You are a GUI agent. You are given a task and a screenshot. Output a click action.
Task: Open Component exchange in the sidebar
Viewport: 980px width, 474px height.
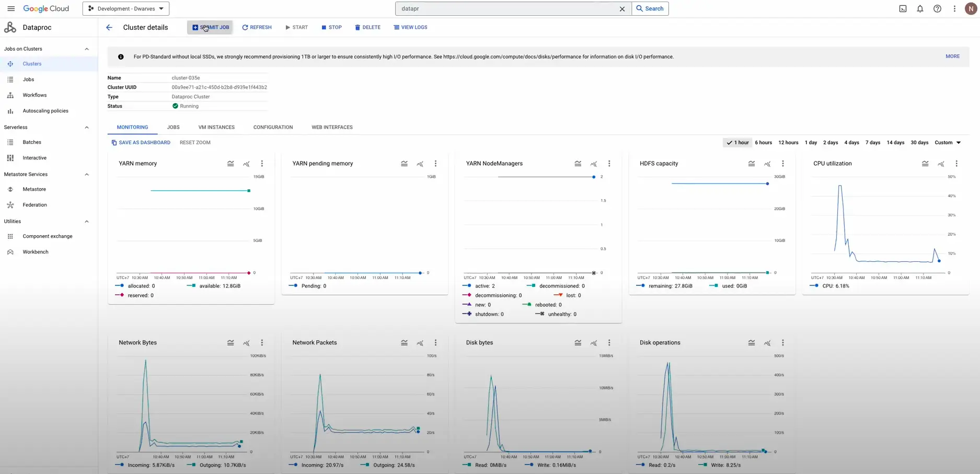(x=48, y=236)
